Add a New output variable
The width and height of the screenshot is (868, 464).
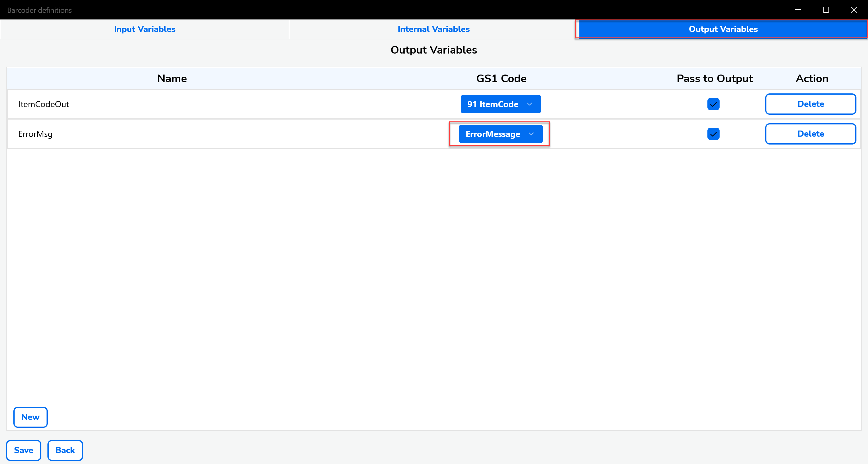point(30,417)
